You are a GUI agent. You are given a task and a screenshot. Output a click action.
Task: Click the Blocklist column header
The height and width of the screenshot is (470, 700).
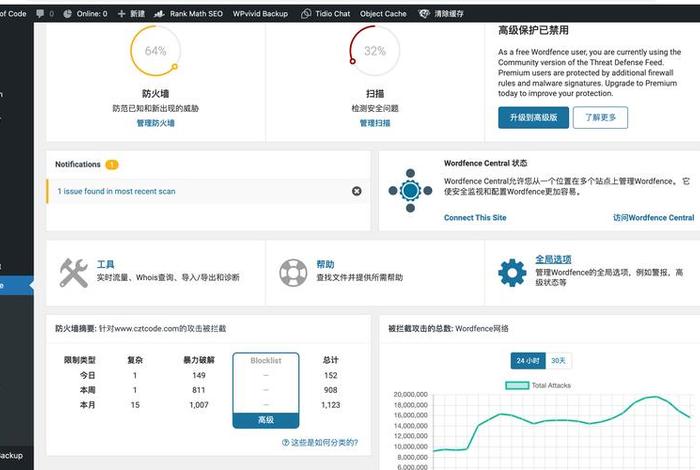pyautogui.click(x=266, y=360)
